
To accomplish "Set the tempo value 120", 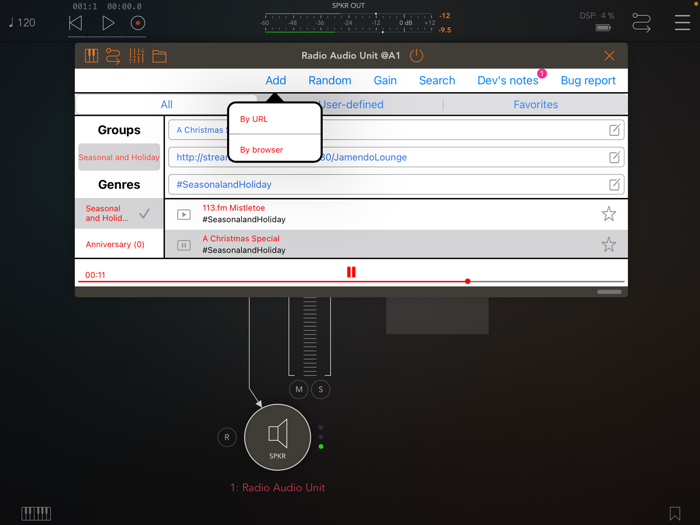I will click(x=22, y=23).
